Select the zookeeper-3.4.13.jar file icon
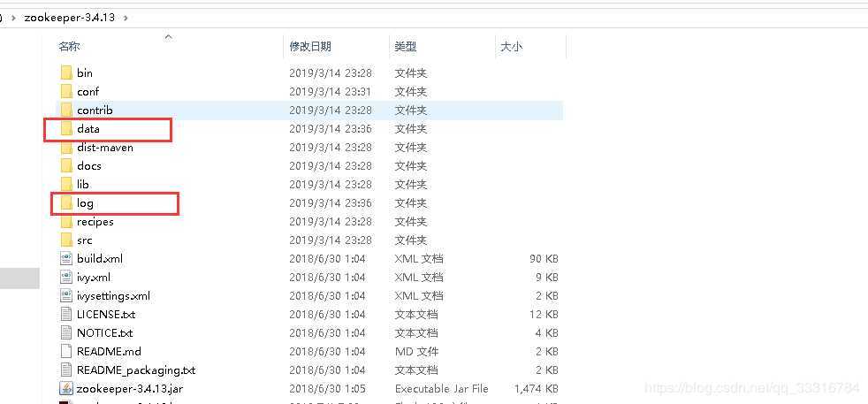The image size is (868, 404). coord(66,388)
